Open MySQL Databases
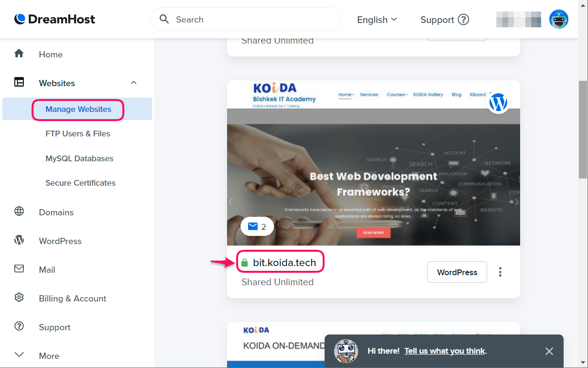The height and width of the screenshot is (368, 588). click(x=79, y=158)
